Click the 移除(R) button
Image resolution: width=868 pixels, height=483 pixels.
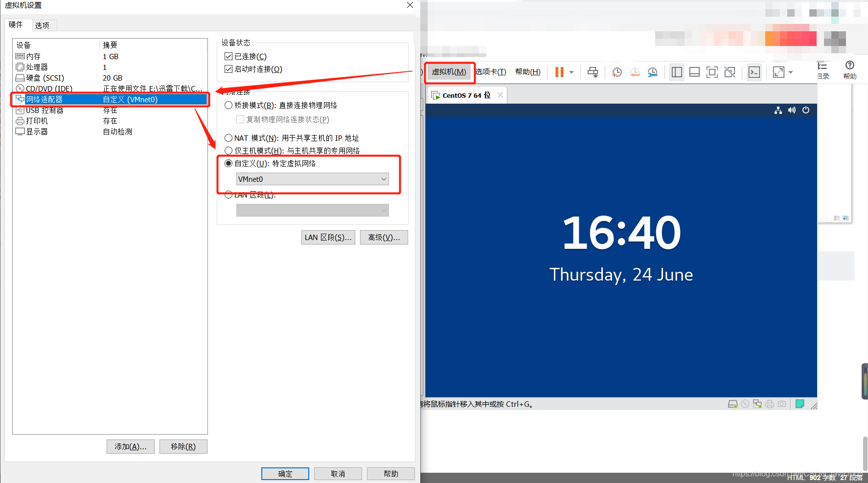point(183,446)
